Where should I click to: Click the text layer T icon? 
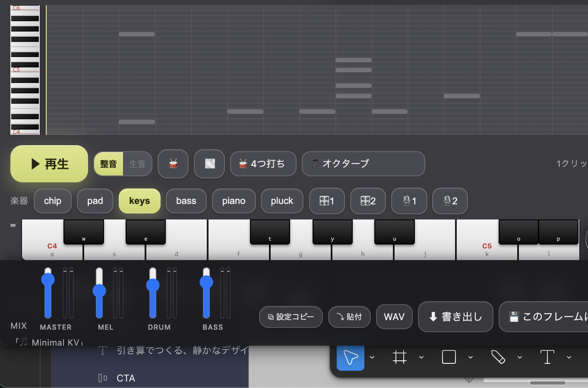[x=103, y=350]
